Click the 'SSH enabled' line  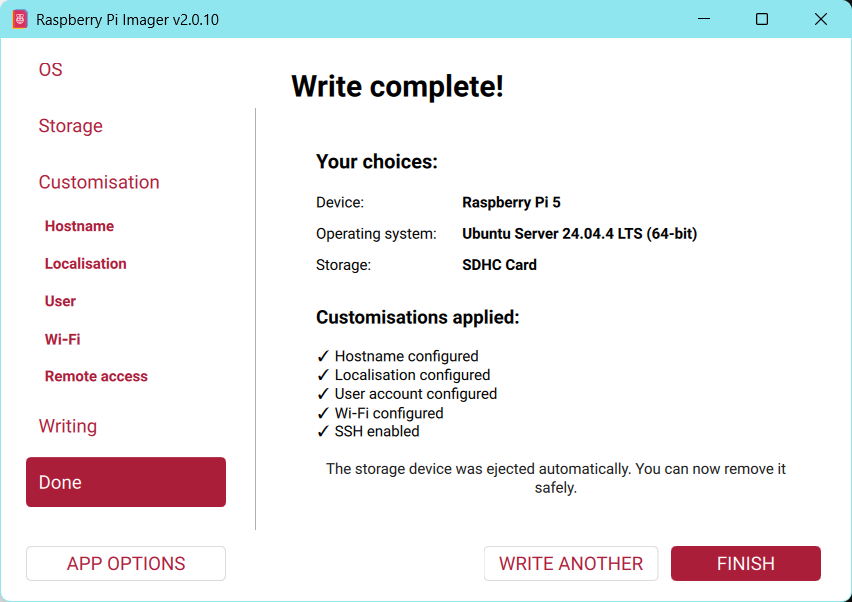368,431
